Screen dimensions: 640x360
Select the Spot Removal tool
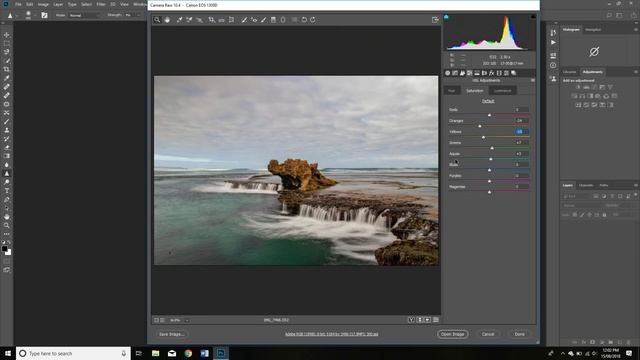pyautogui.click(x=244, y=20)
